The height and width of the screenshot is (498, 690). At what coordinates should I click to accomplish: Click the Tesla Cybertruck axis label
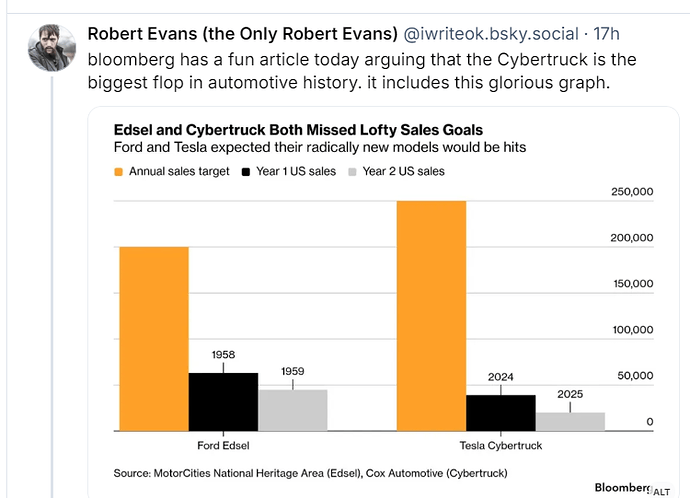(501, 446)
